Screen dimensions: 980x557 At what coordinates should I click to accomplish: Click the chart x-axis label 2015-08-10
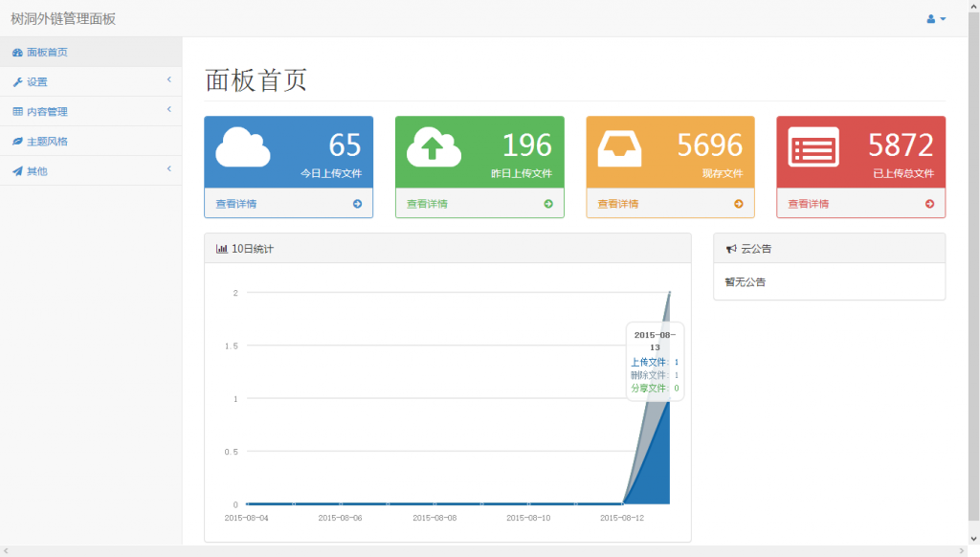point(528,518)
